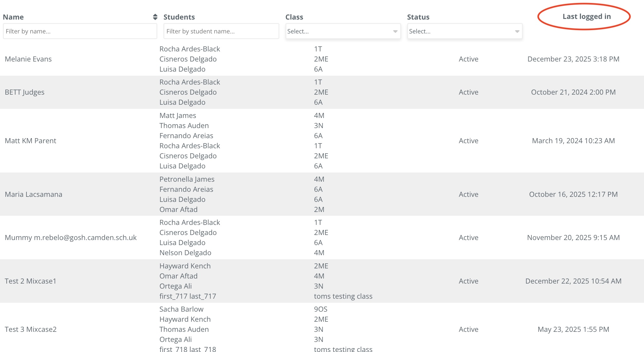Click Mummy m.rebelo@gosh.camden.sch.uk name
The height and width of the screenshot is (352, 644).
coord(71,238)
